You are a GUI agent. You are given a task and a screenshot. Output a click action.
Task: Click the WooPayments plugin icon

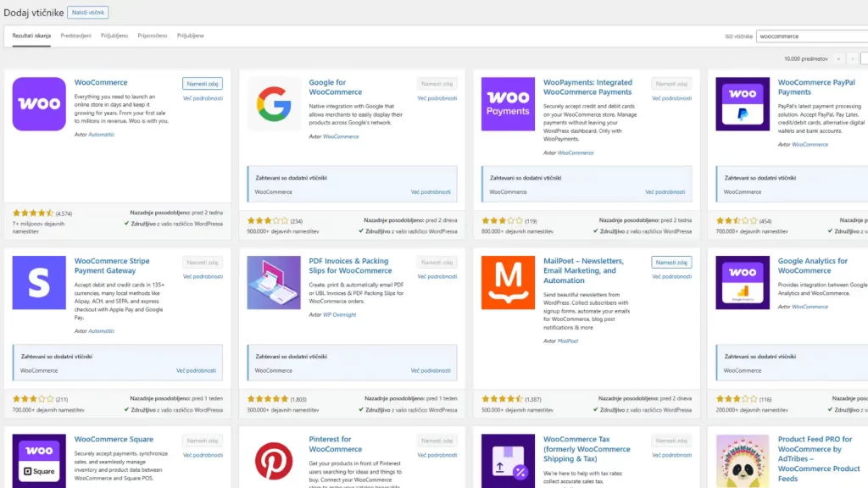click(x=508, y=105)
